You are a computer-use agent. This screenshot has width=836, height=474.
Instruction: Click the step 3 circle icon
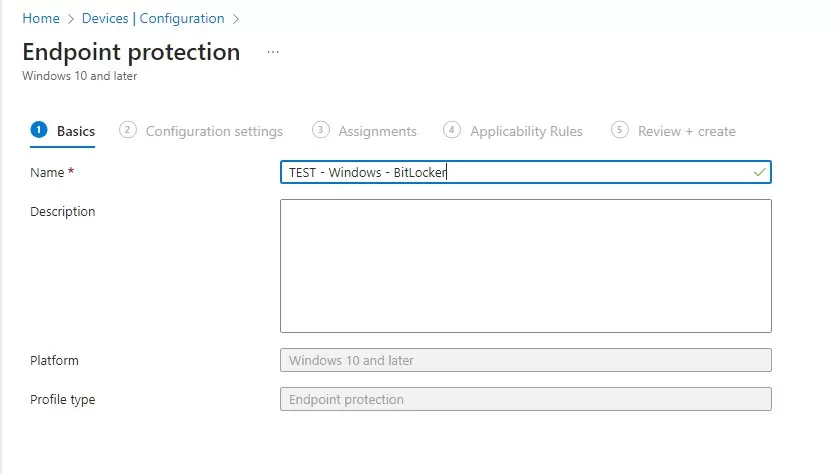(x=320, y=130)
